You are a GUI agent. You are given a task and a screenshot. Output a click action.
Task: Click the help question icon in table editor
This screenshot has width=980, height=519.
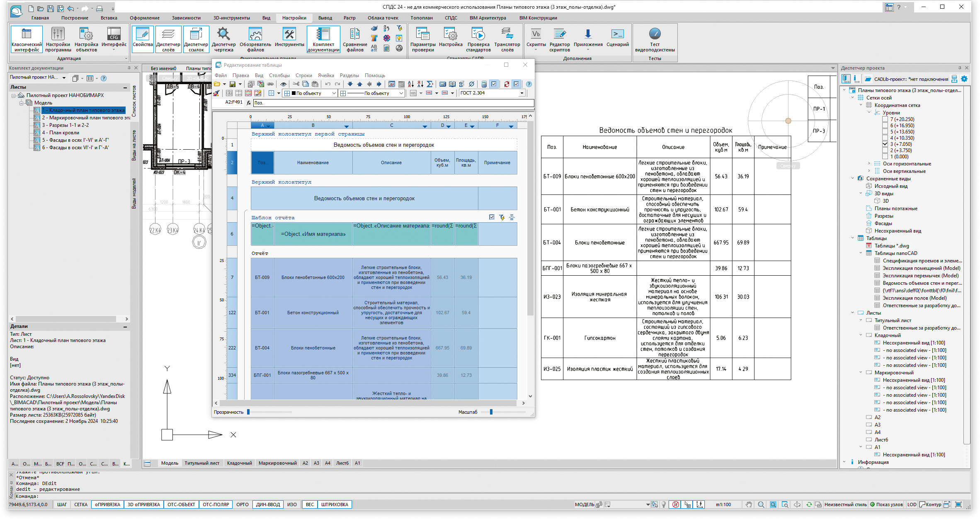[529, 84]
